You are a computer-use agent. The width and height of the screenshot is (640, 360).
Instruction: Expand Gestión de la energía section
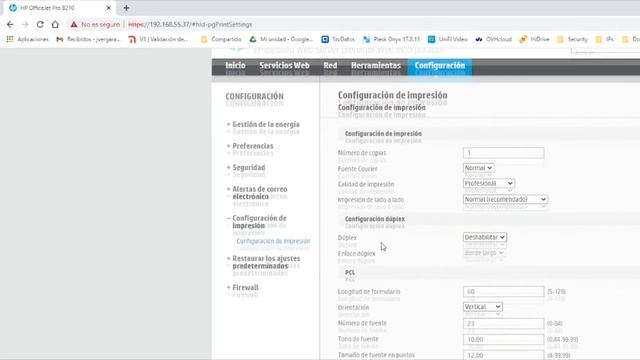point(263,124)
